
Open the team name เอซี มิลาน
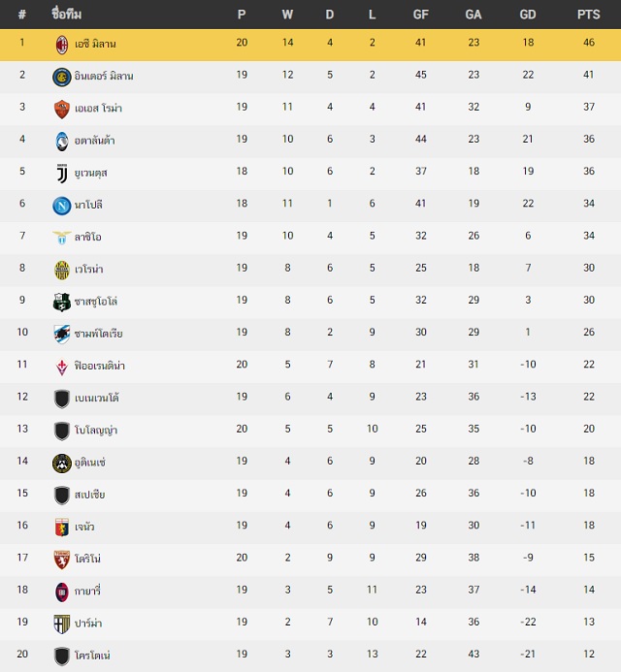coord(95,44)
